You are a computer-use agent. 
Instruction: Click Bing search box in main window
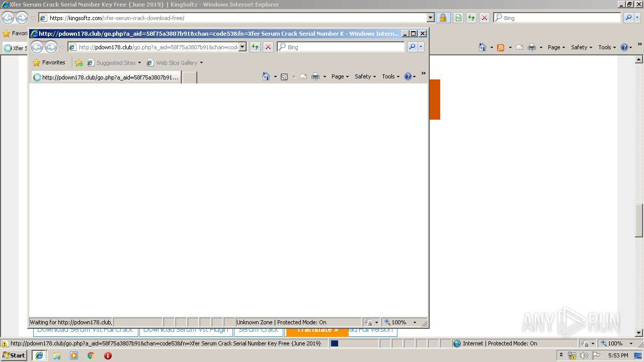coord(557,18)
